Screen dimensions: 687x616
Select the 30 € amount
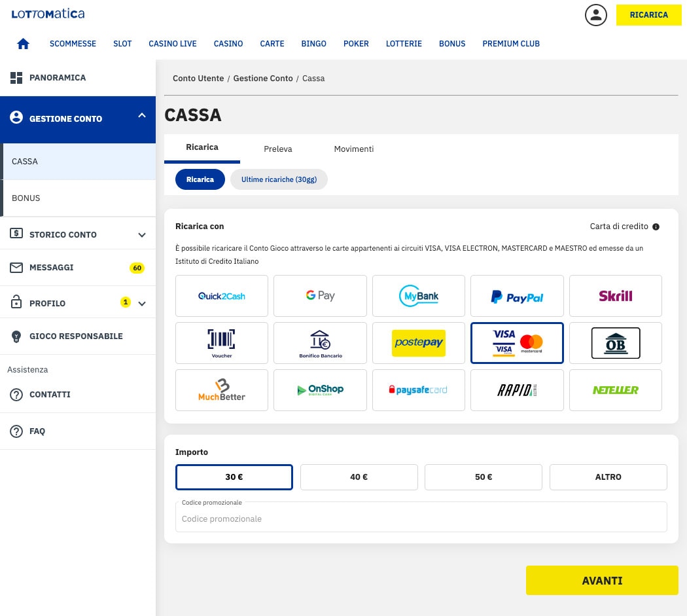click(x=234, y=477)
